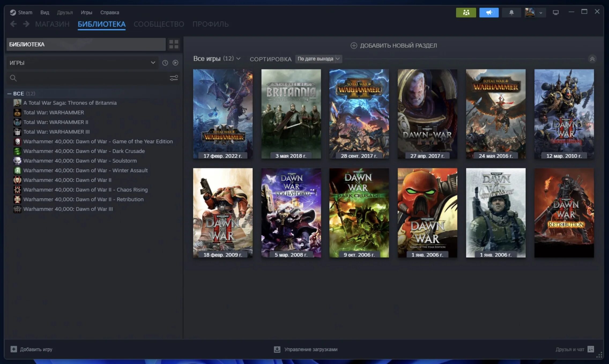Switch to the МАГАЗИН tab
The image size is (609, 364).
point(52,24)
